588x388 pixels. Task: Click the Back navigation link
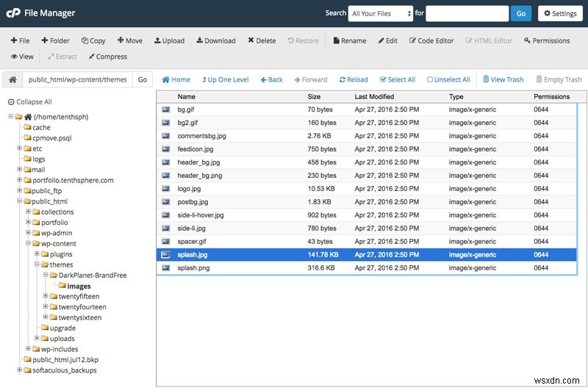click(271, 79)
